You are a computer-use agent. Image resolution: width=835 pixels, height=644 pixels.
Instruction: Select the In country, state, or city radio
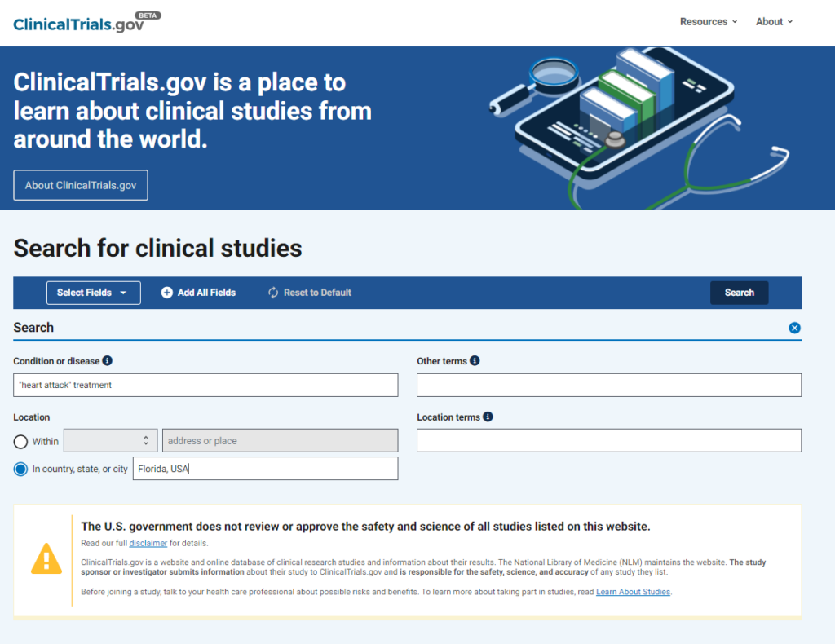coord(21,469)
